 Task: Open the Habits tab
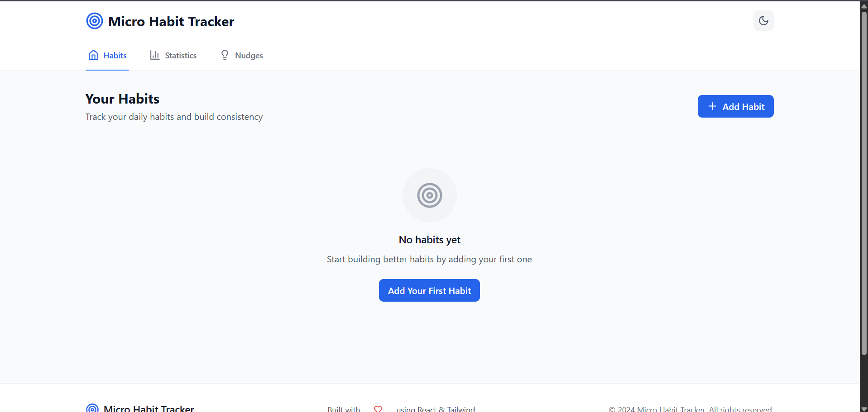tap(107, 55)
